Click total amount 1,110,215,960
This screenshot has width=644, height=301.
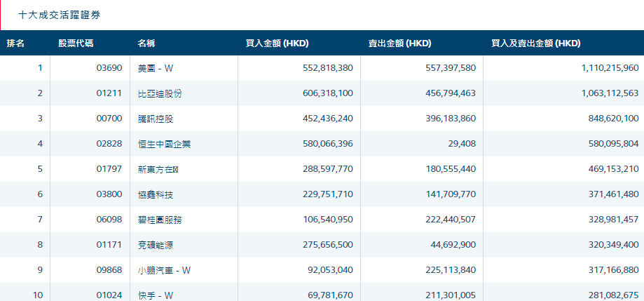coord(610,68)
